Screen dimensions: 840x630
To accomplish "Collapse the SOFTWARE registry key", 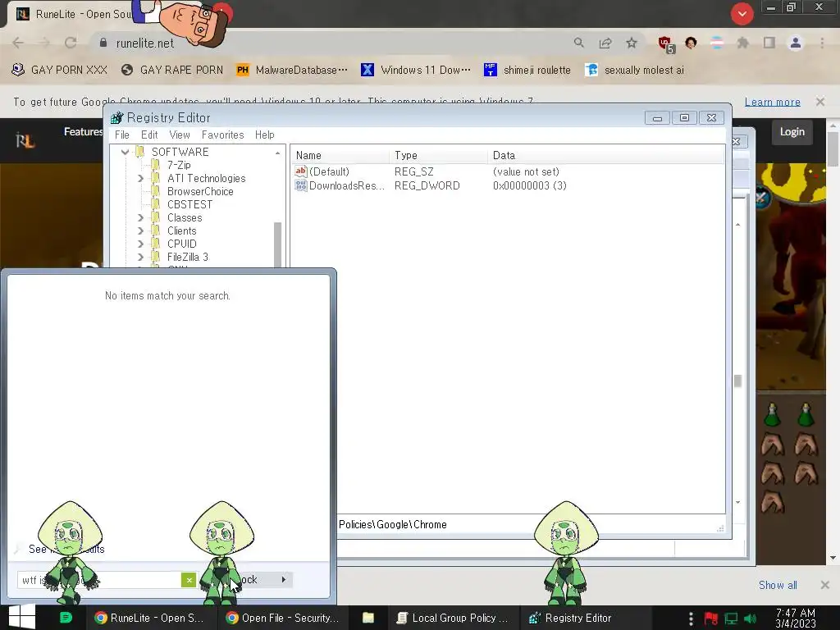I will coord(126,152).
